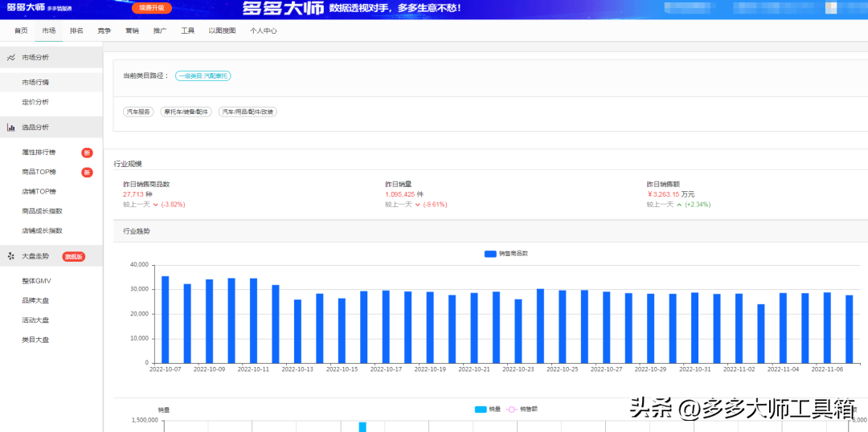Click the (-3.82%) change figure

tap(174, 204)
